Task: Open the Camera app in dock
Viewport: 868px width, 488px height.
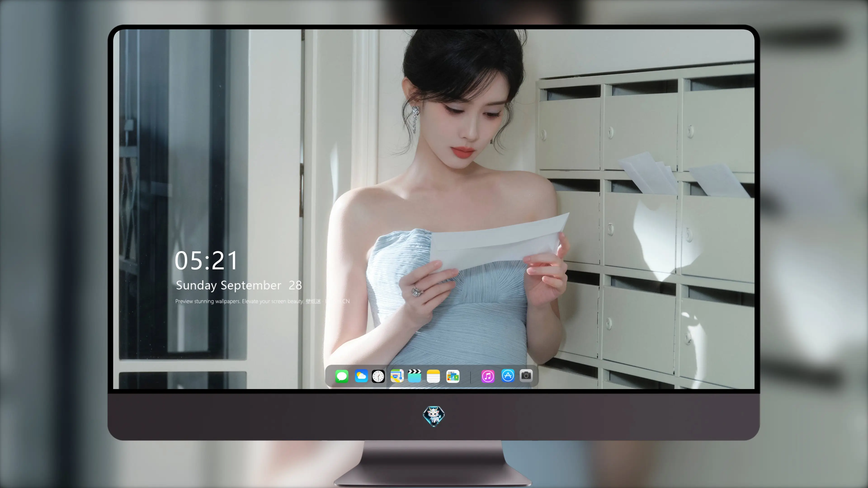Action: pyautogui.click(x=526, y=375)
